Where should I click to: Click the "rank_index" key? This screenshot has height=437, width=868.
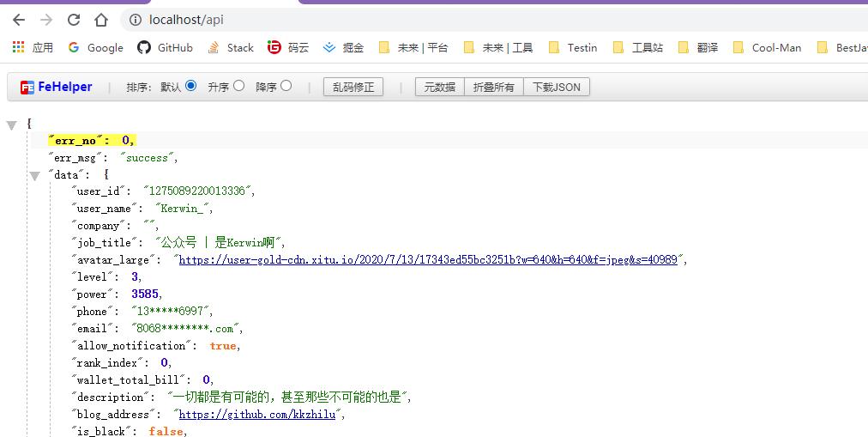click(107, 363)
